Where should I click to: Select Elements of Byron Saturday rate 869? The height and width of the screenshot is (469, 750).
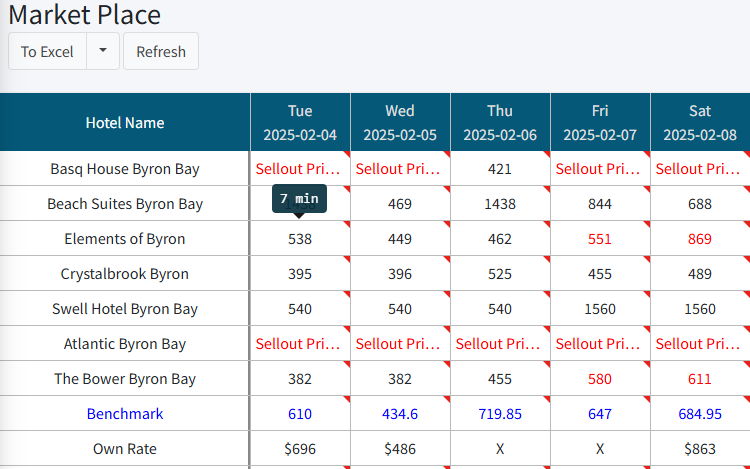[700, 239]
